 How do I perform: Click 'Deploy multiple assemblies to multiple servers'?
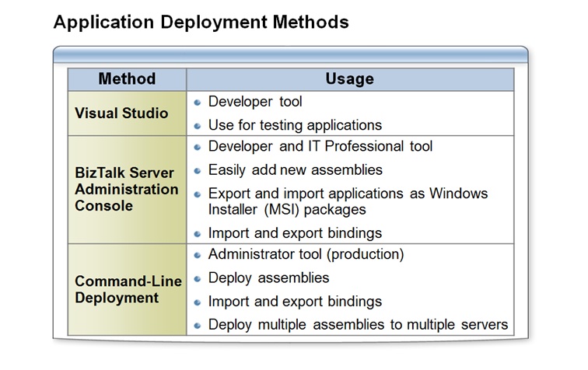(358, 325)
